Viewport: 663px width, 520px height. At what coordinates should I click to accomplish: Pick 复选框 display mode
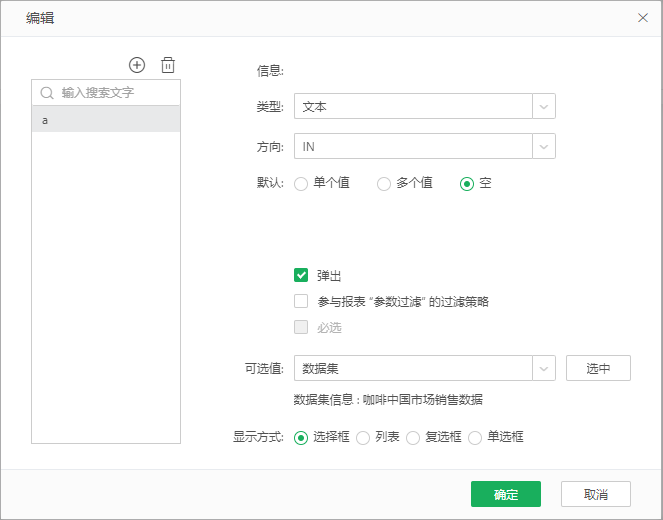coord(413,438)
